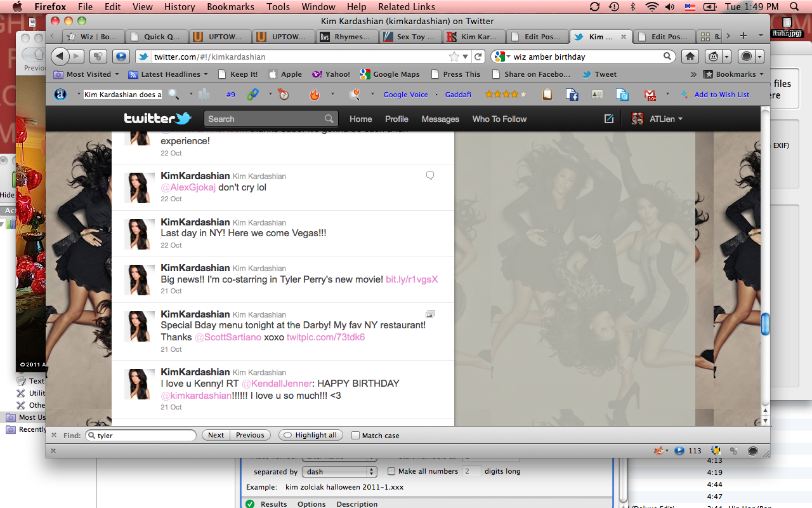The image size is (812, 508).
Task: Click the back navigation arrow
Action: [60, 57]
